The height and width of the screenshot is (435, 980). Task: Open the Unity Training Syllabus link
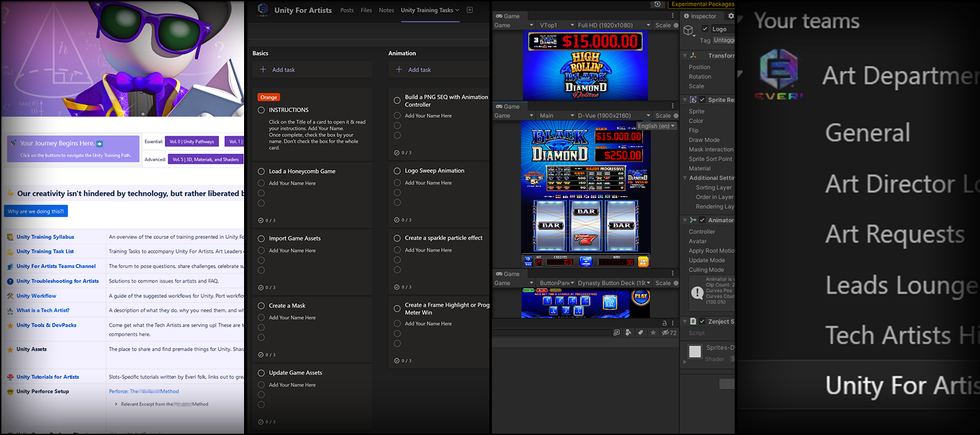click(45, 237)
